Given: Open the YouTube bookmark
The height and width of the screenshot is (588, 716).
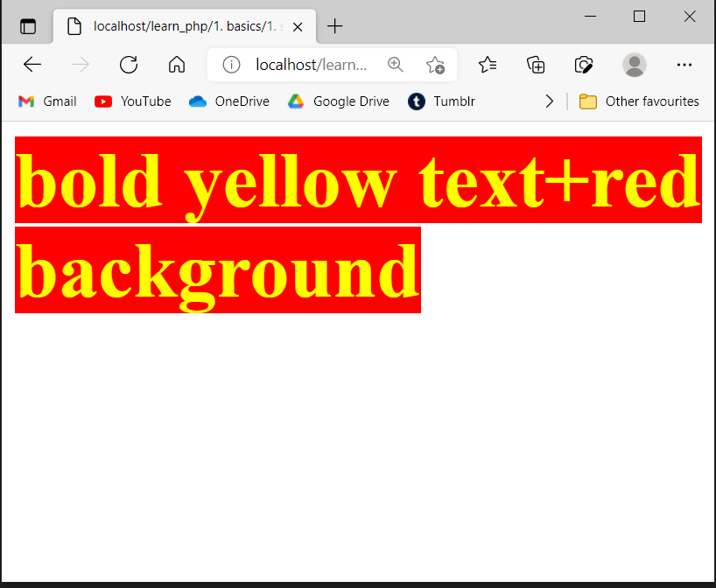Looking at the screenshot, I should click(133, 101).
